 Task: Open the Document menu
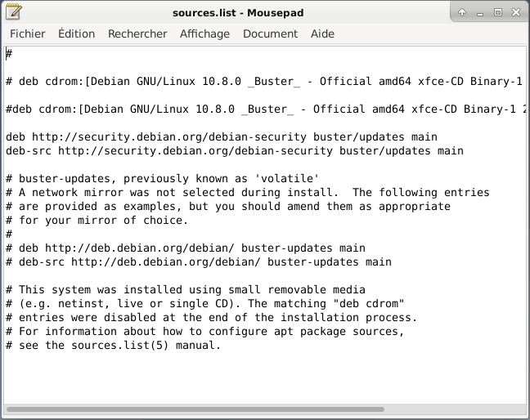point(270,34)
